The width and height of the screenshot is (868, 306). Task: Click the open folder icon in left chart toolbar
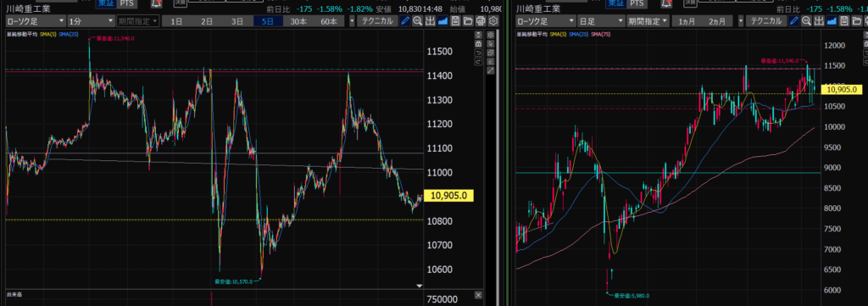468,21
